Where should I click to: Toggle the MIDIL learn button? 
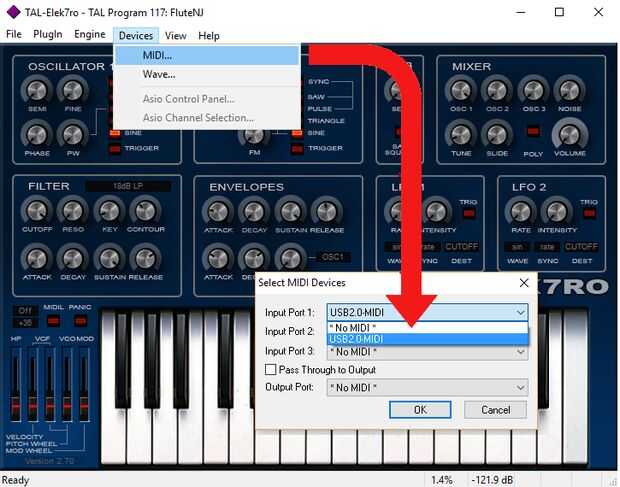53,321
